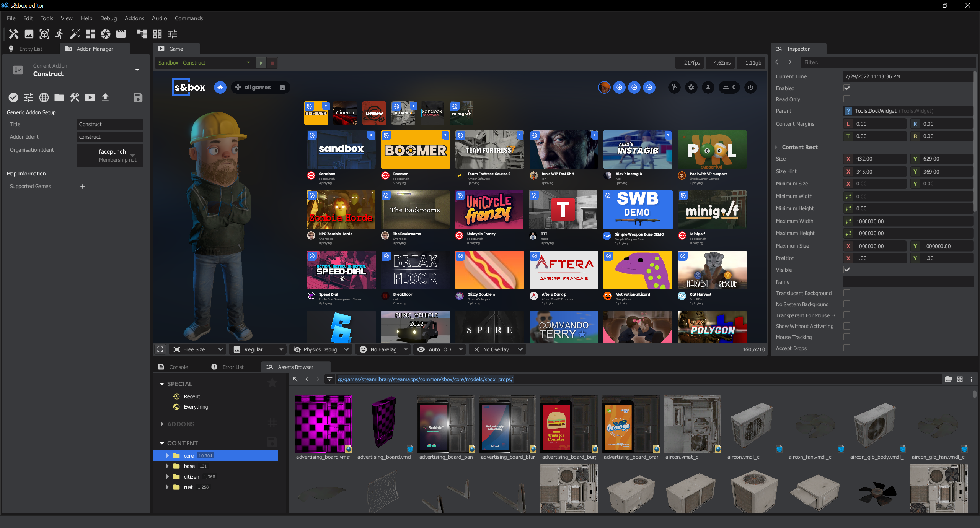Open the Regular render mode dropdown

click(258, 349)
